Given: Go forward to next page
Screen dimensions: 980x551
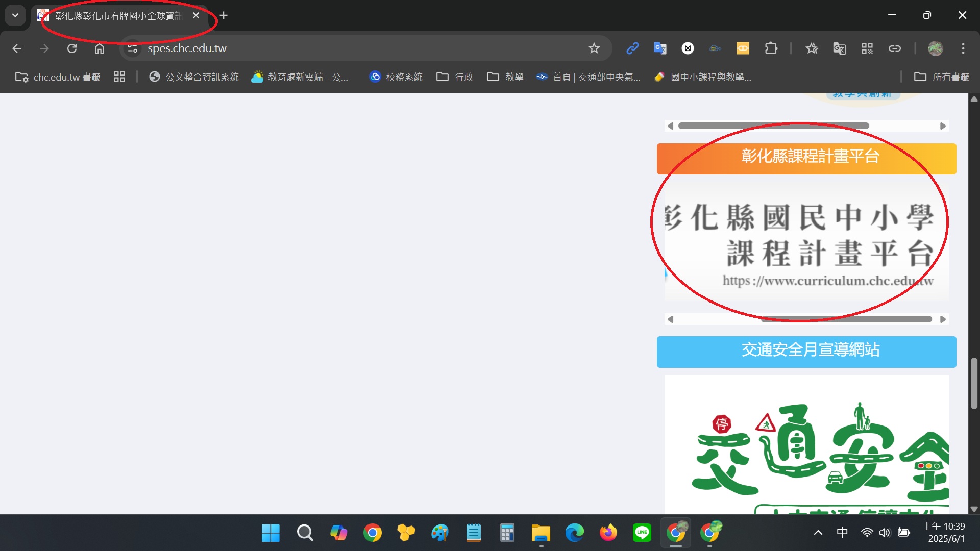Looking at the screenshot, I should [x=44, y=48].
